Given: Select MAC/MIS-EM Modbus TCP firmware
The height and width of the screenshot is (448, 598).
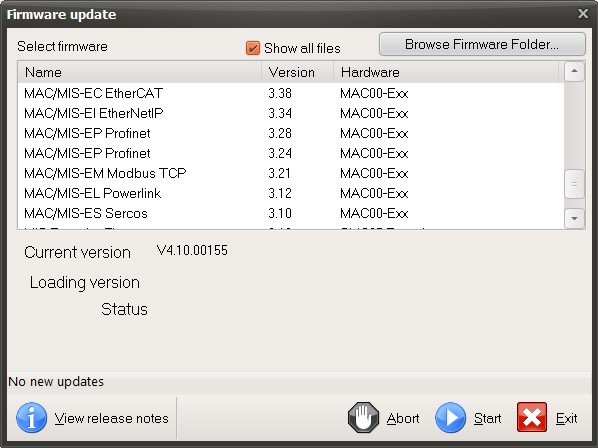Looking at the screenshot, I should pyautogui.click(x=291, y=173).
